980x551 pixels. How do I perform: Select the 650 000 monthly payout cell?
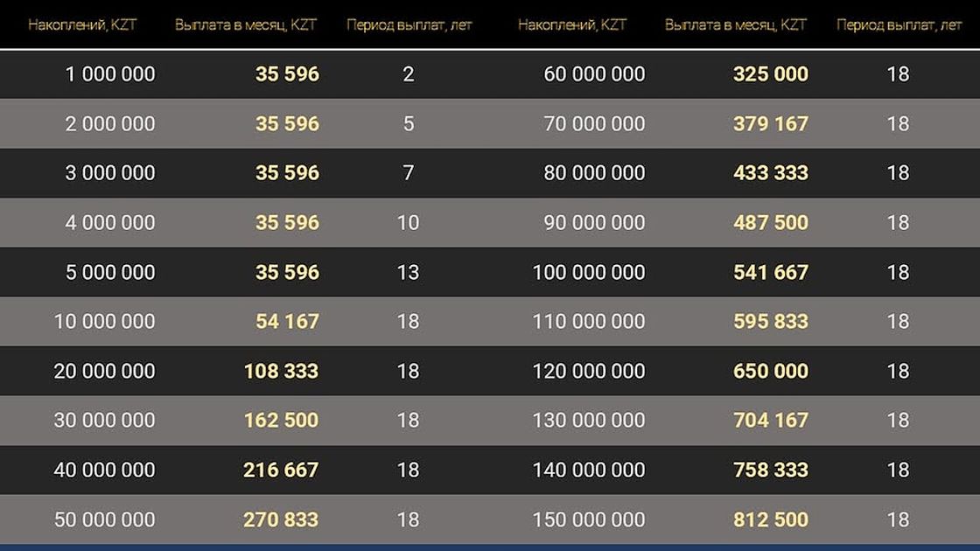[x=770, y=371]
